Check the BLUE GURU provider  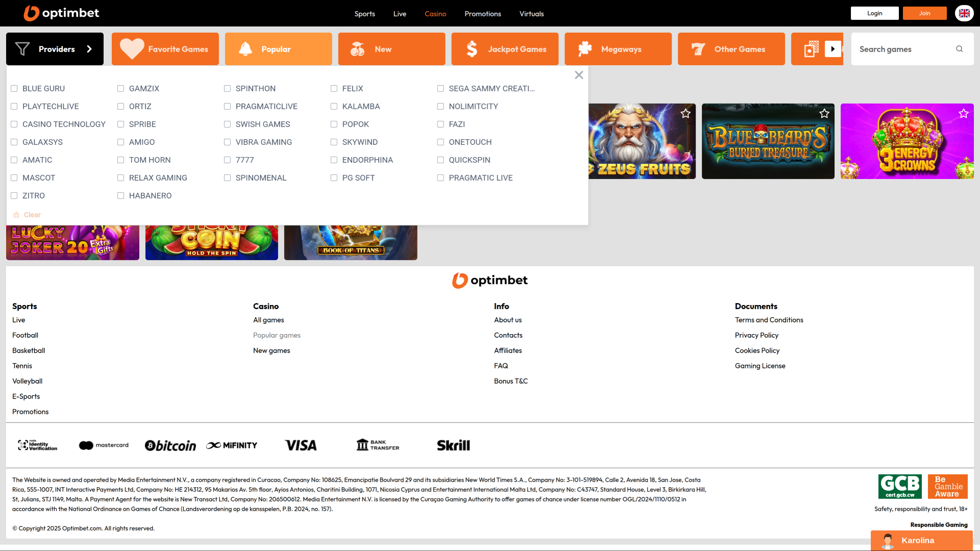point(14,88)
